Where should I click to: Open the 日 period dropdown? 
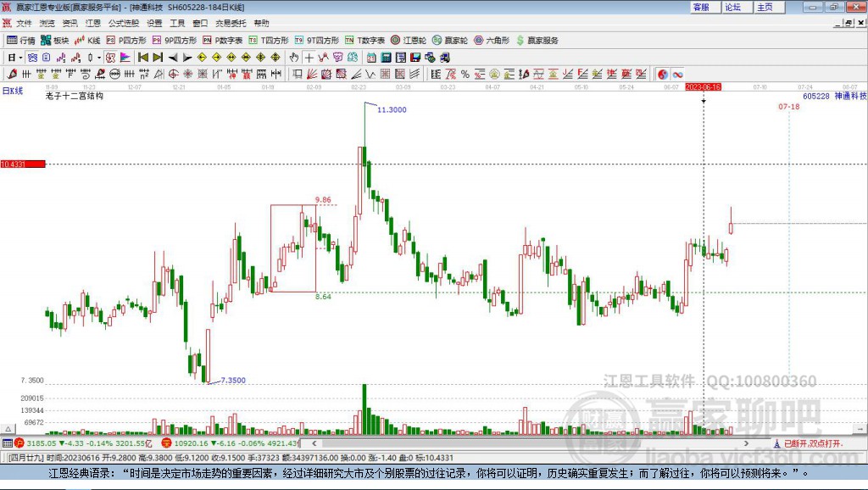(14, 58)
